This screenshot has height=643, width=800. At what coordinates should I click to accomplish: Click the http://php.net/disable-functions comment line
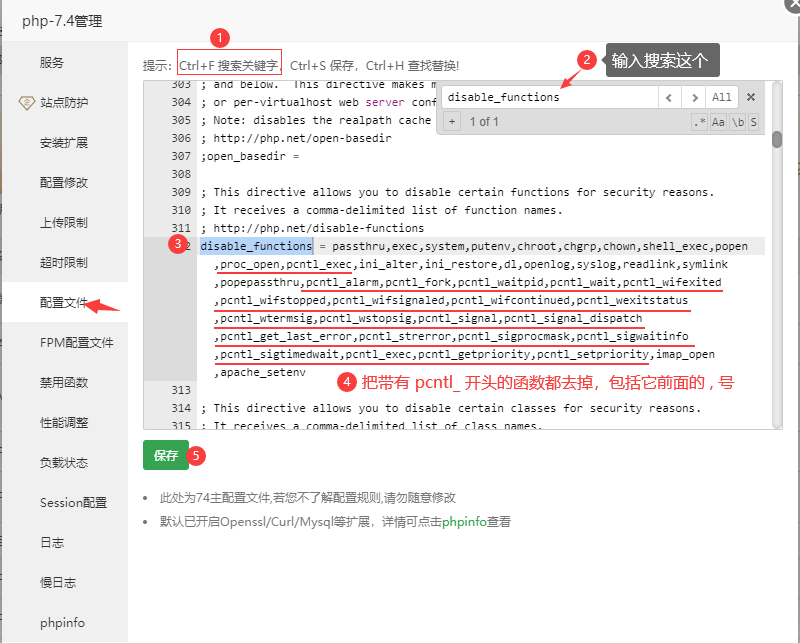click(x=312, y=228)
